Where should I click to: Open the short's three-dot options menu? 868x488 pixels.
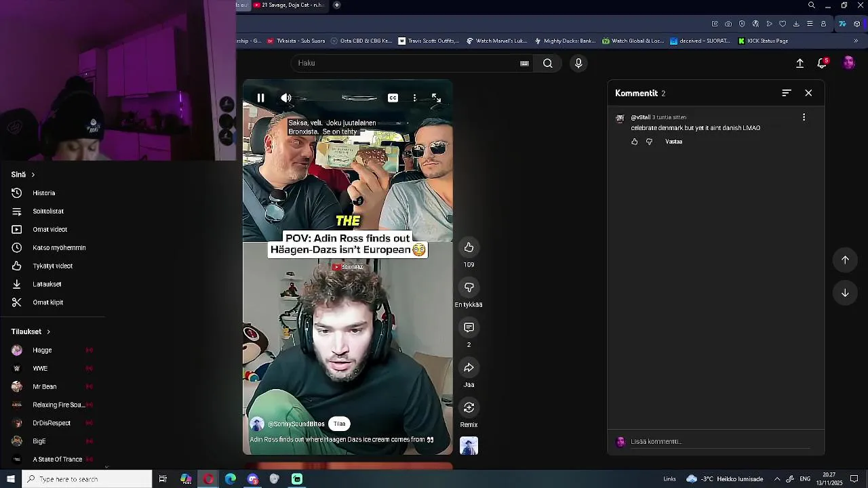click(414, 98)
